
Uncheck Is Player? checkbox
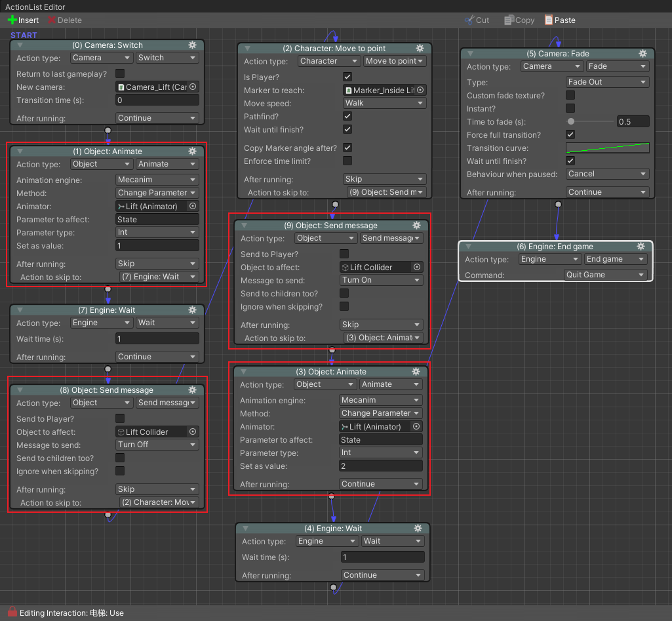(347, 77)
